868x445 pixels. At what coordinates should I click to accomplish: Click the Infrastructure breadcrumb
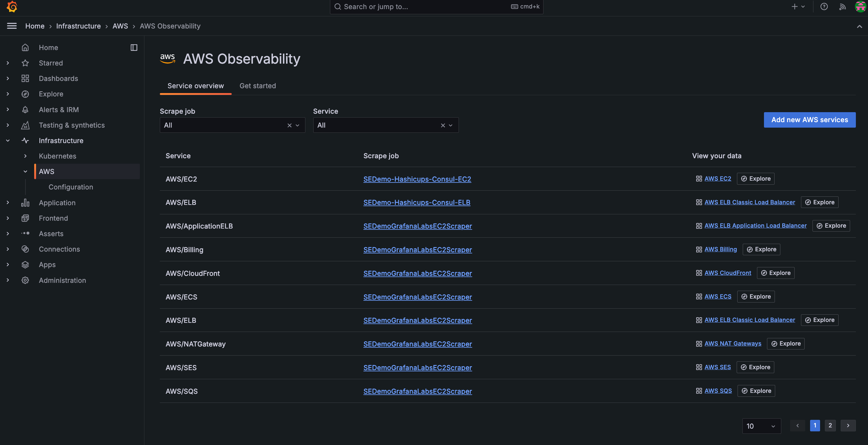[x=79, y=26]
